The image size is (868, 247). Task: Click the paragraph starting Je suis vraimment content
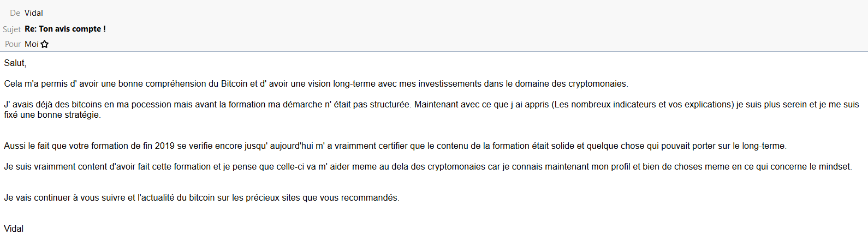click(x=428, y=167)
